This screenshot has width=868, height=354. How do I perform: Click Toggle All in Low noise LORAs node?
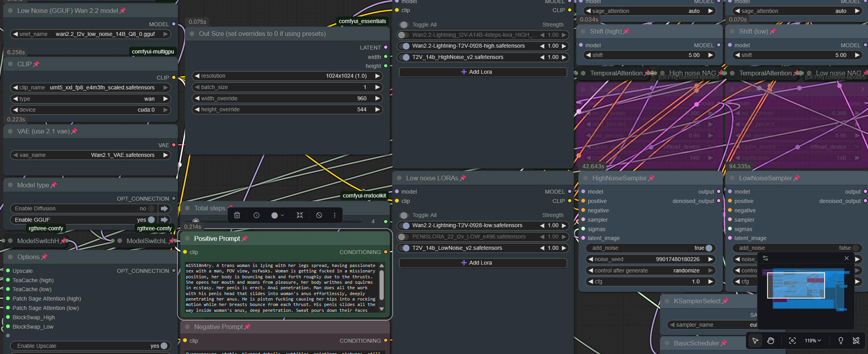pos(403,215)
